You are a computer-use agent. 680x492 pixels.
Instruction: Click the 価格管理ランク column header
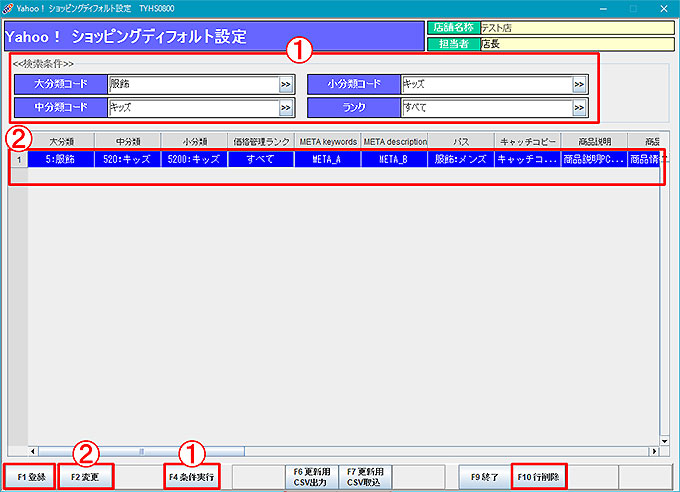(261, 141)
